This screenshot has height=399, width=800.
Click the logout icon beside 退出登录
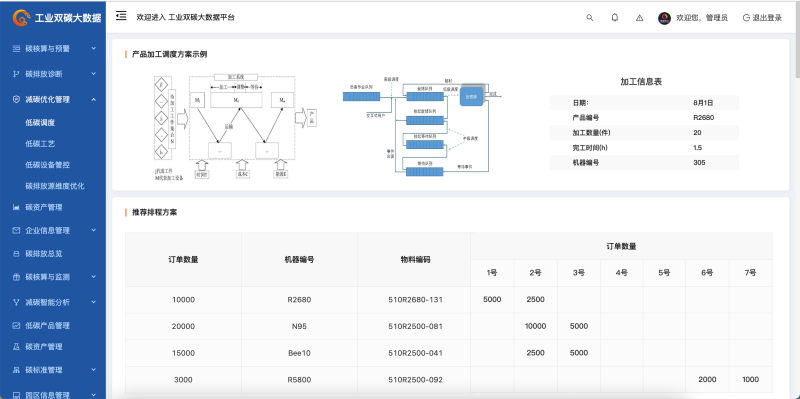746,18
